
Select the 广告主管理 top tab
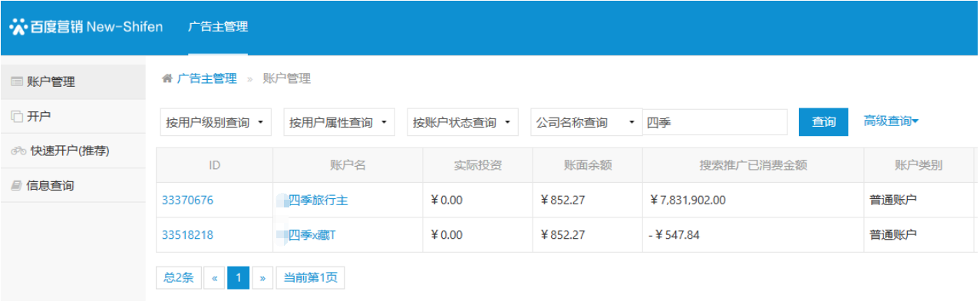(x=218, y=27)
